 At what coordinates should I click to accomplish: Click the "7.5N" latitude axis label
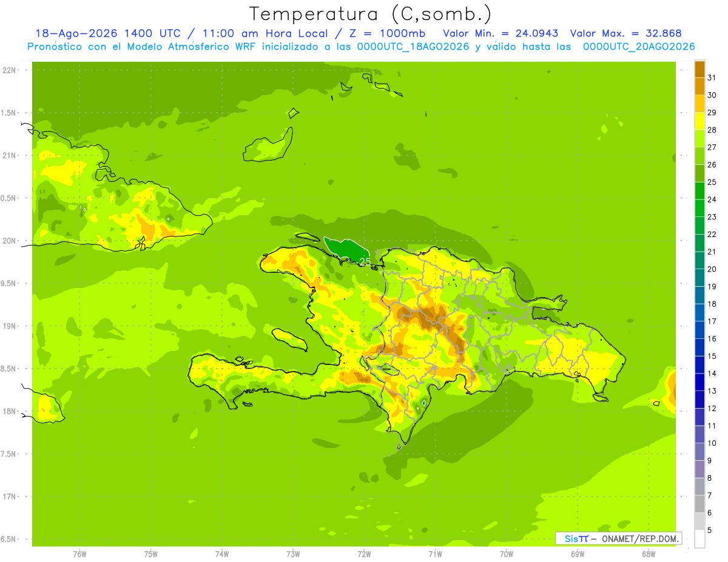point(9,454)
